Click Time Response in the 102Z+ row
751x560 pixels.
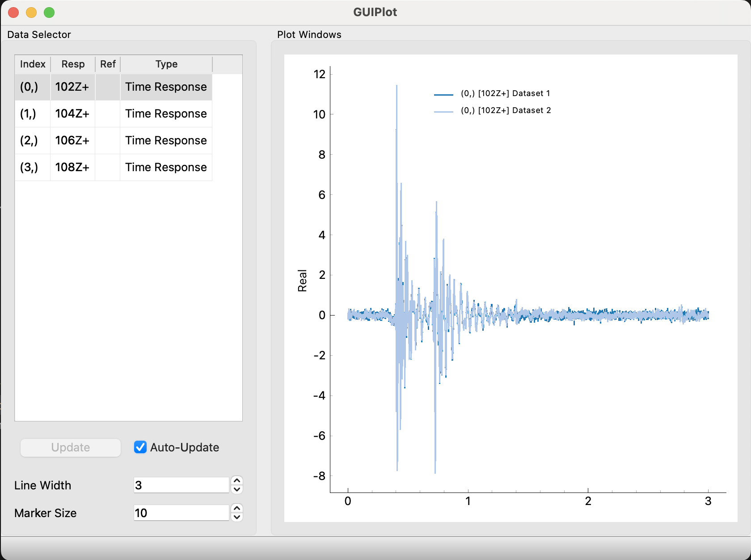tap(166, 87)
